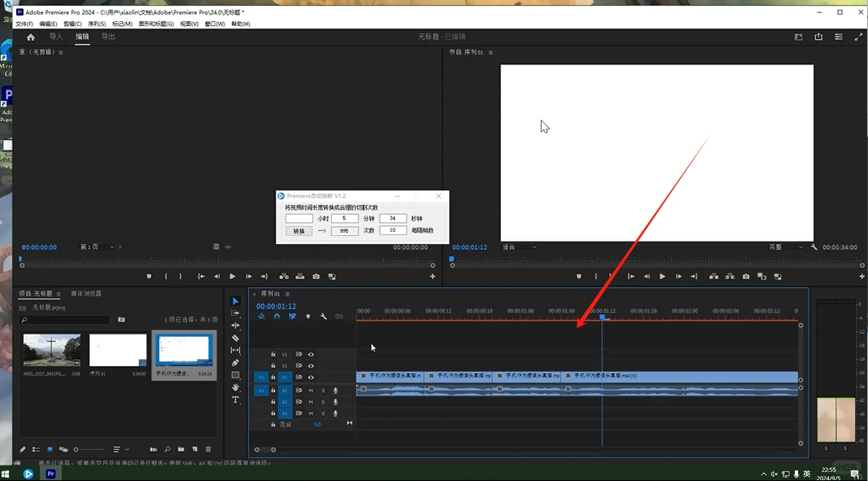Toggle linked selection in timeline
This screenshot has height=481, width=868.
click(x=292, y=317)
